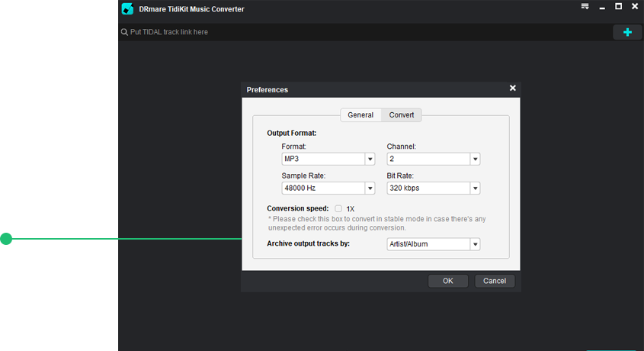Viewport: 644px width, 351px height.
Task: Click the Conversion speed label
Action: (x=298, y=208)
